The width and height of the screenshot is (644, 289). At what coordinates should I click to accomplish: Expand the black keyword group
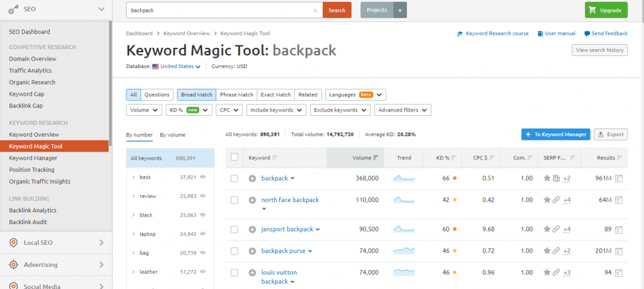(133, 215)
